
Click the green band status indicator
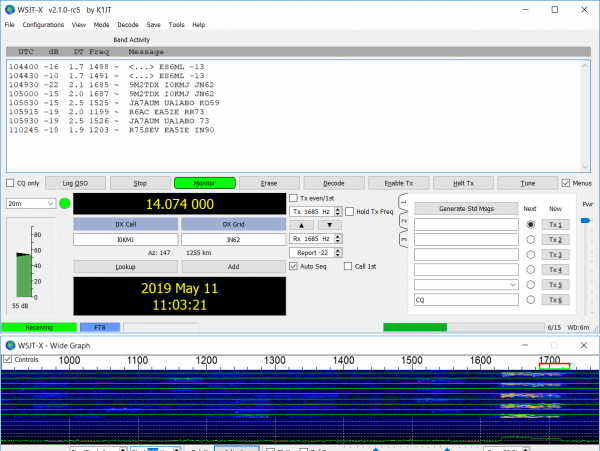click(x=65, y=204)
